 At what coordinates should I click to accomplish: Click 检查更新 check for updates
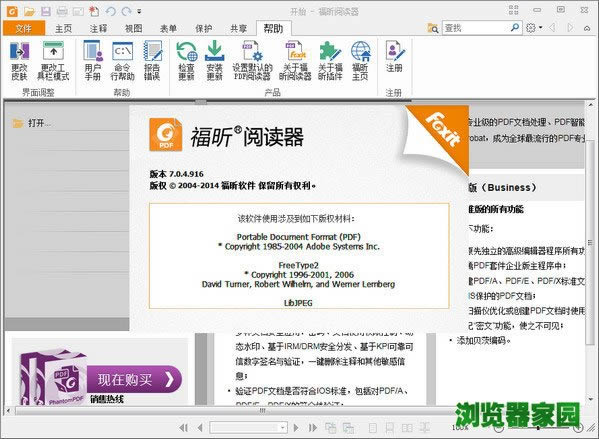tap(186, 61)
